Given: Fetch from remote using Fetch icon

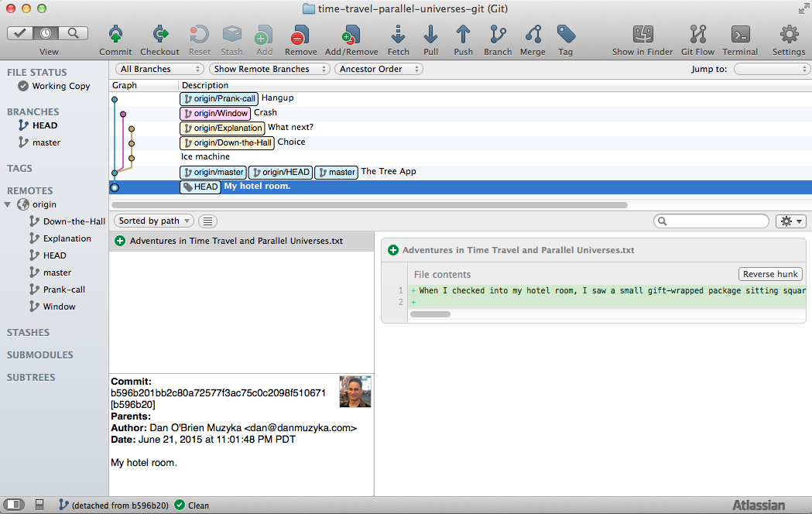Looking at the screenshot, I should (x=398, y=35).
